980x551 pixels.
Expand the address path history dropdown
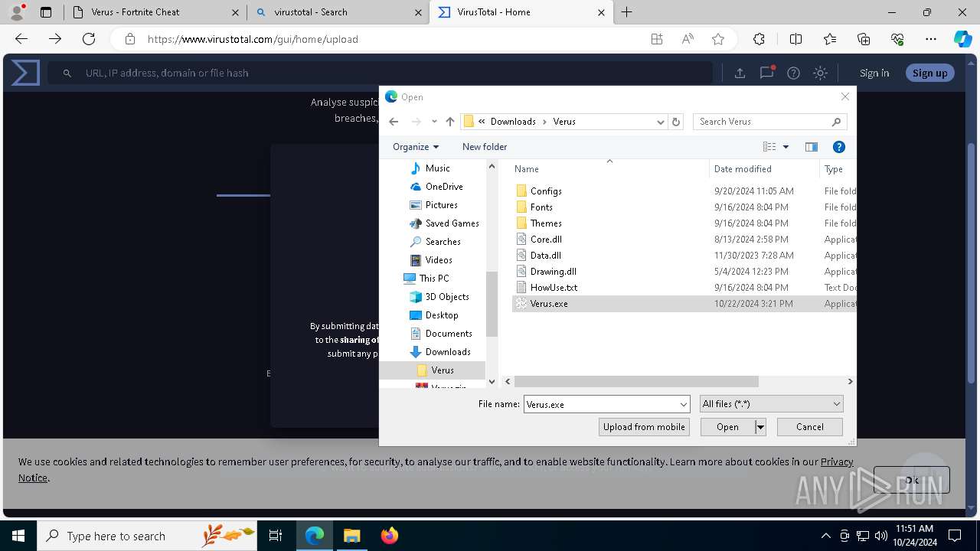click(661, 122)
